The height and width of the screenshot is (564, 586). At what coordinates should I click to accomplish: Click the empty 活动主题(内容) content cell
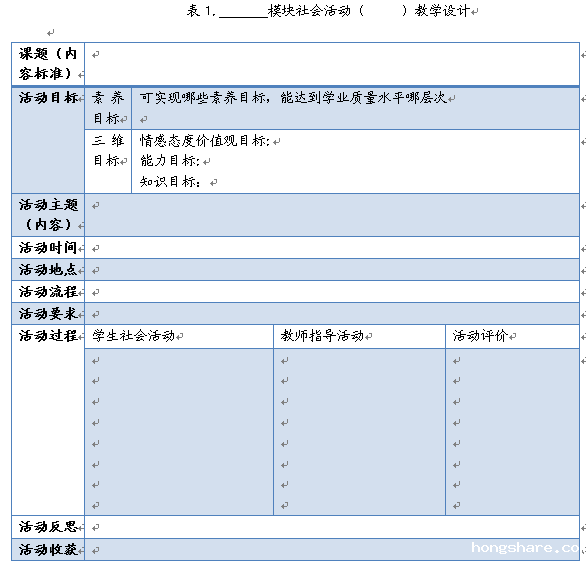[x=332, y=215]
